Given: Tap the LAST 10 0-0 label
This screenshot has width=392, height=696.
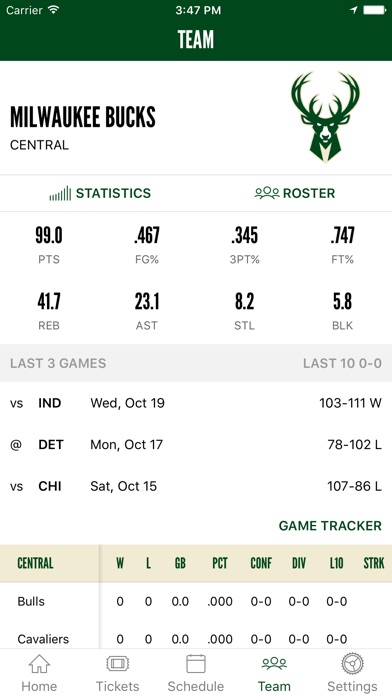Looking at the screenshot, I should coord(342,364).
